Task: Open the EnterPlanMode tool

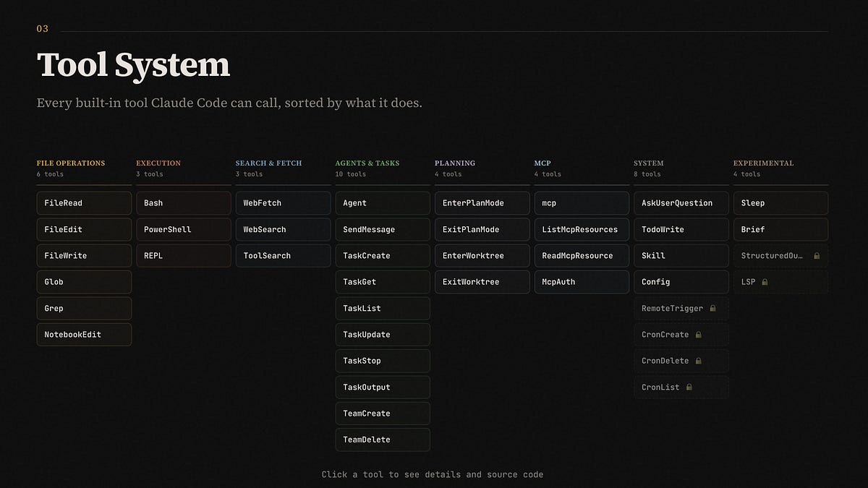Action: (x=482, y=203)
